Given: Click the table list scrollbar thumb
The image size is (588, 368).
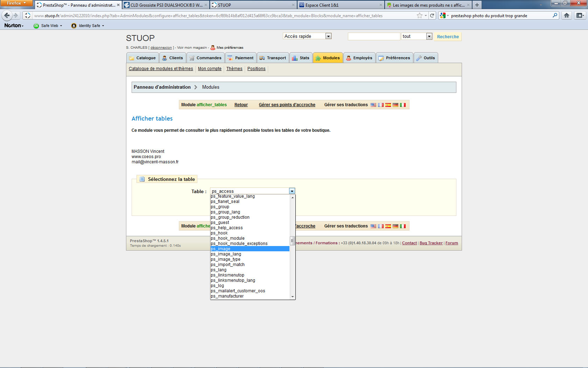Looking at the screenshot, I should pyautogui.click(x=292, y=241).
